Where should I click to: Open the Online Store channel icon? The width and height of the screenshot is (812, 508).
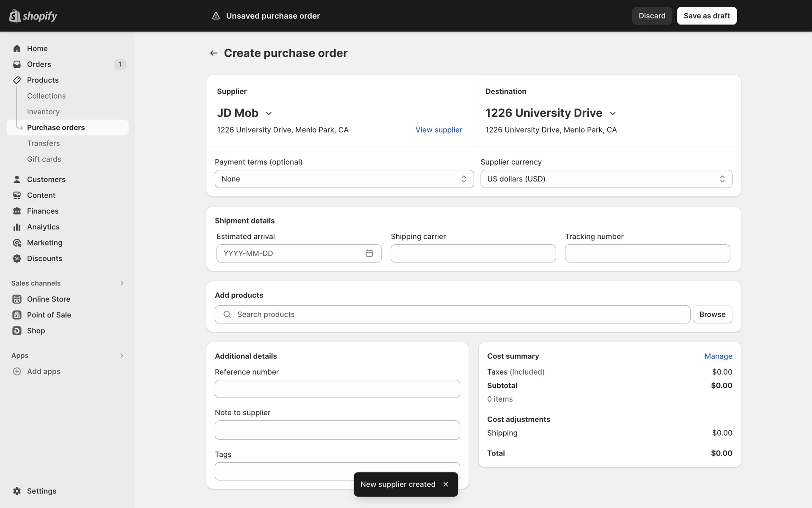coord(17,299)
